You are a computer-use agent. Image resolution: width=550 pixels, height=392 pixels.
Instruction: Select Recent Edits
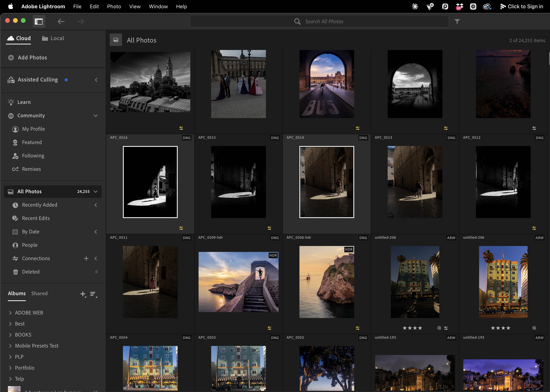31,218
